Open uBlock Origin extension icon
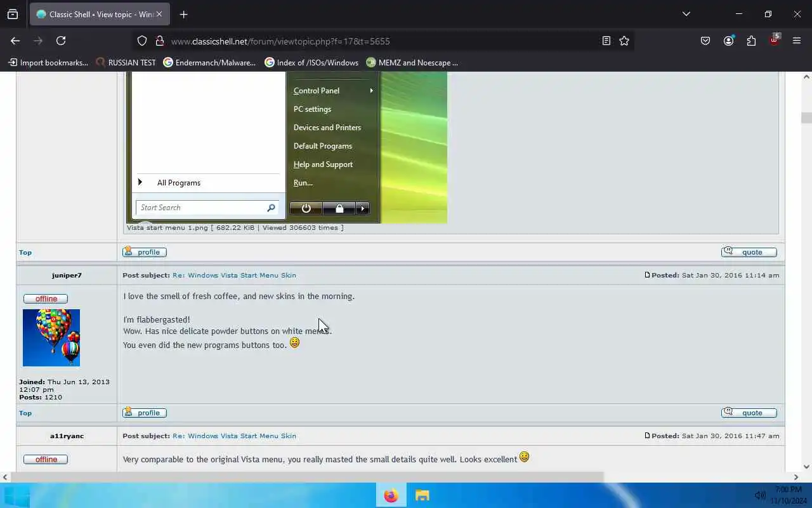 pyautogui.click(x=775, y=40)
